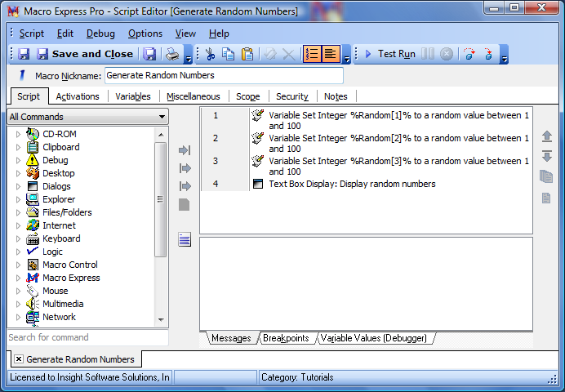Select the Macro Control category icon
This screenshot has width=565, height=392.
click(33, 265)
